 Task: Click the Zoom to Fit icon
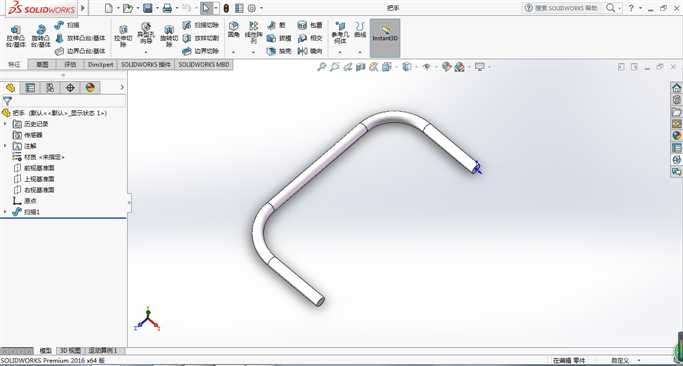pos(321,67)
